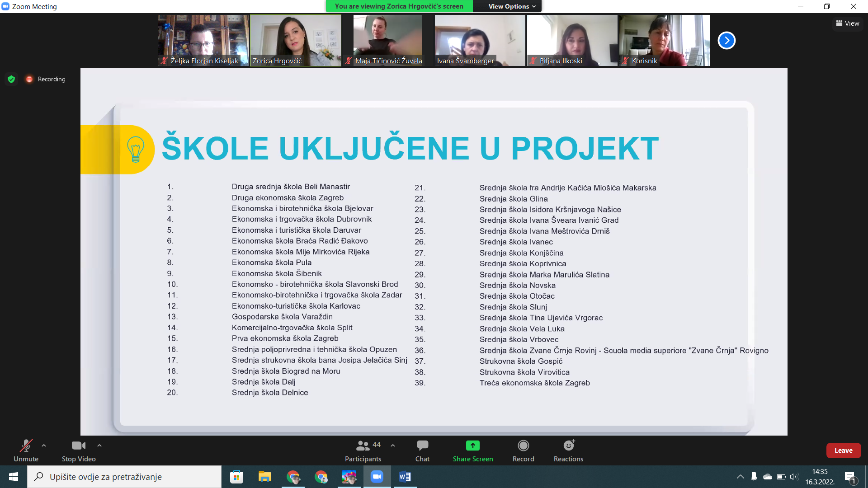This screenshot has height=488, width=868.
Task: Click the Recording indicator
Action: (46, 79)
